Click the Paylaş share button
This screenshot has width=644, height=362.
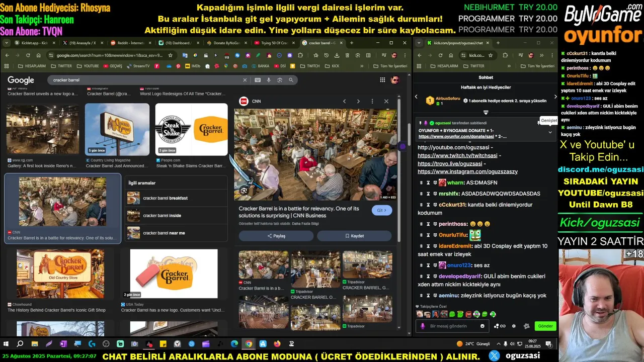276,236
